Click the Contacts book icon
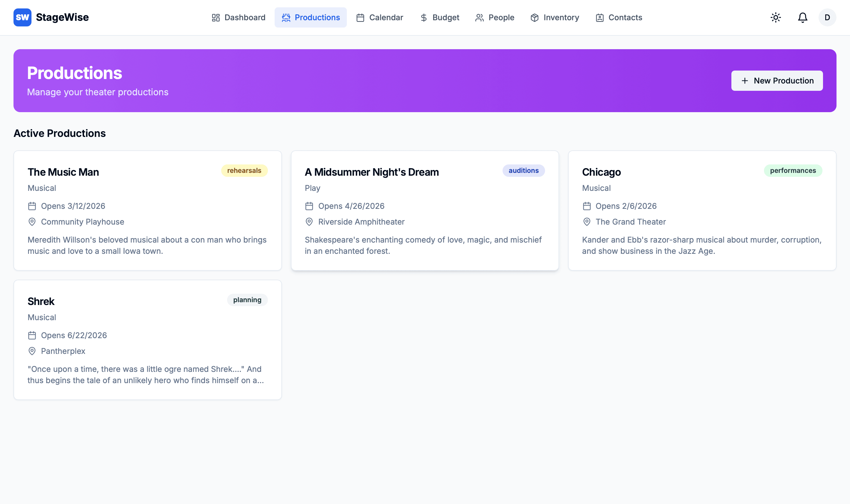 [600, 18]
